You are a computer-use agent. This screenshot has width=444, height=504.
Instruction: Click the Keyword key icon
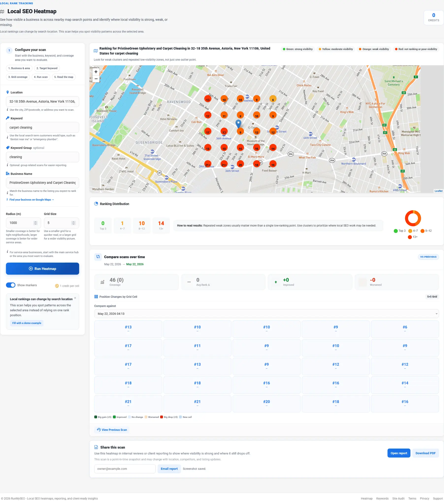pos(7,118)
